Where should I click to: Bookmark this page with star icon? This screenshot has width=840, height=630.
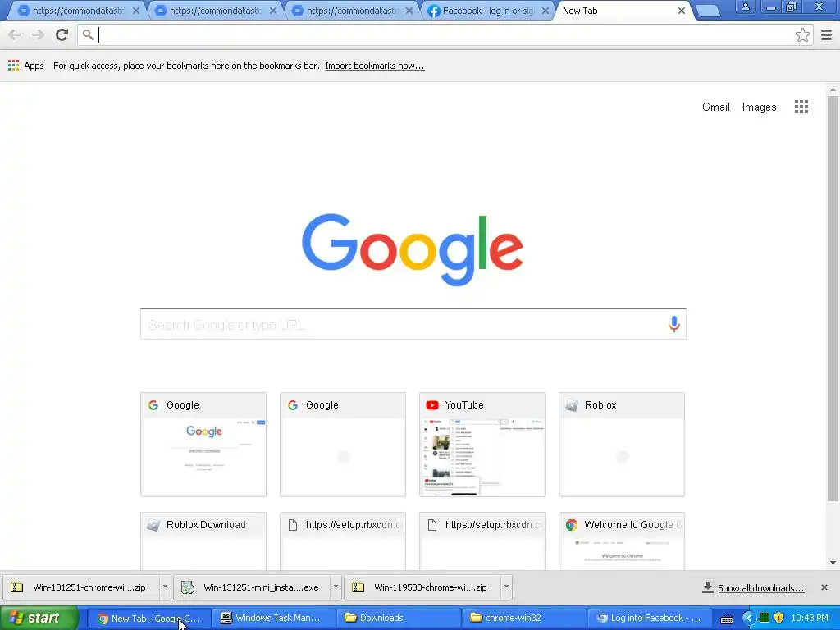[x=802, y=34]
